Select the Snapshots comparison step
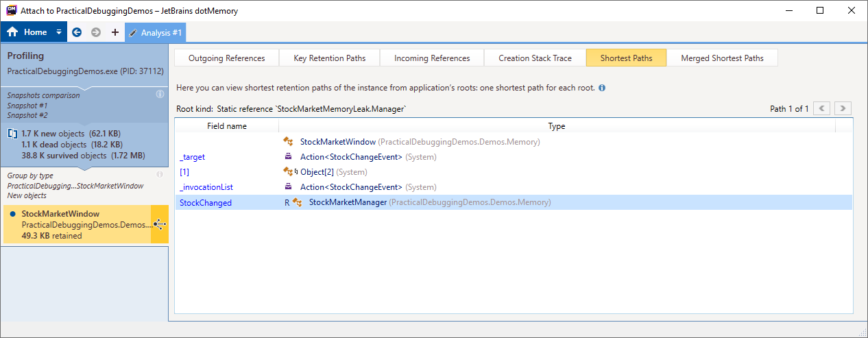The width and height of the screenshot is (868, 338). [84, 106]
